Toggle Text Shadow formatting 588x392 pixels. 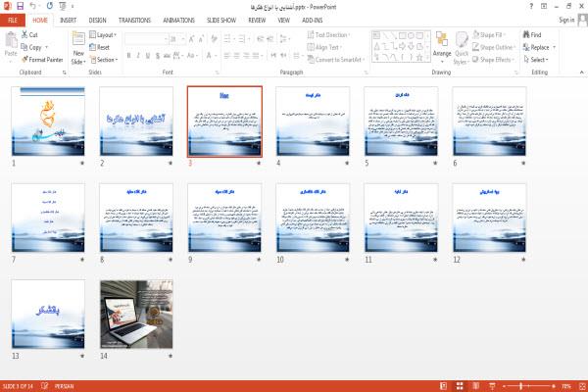click(158, 56)
